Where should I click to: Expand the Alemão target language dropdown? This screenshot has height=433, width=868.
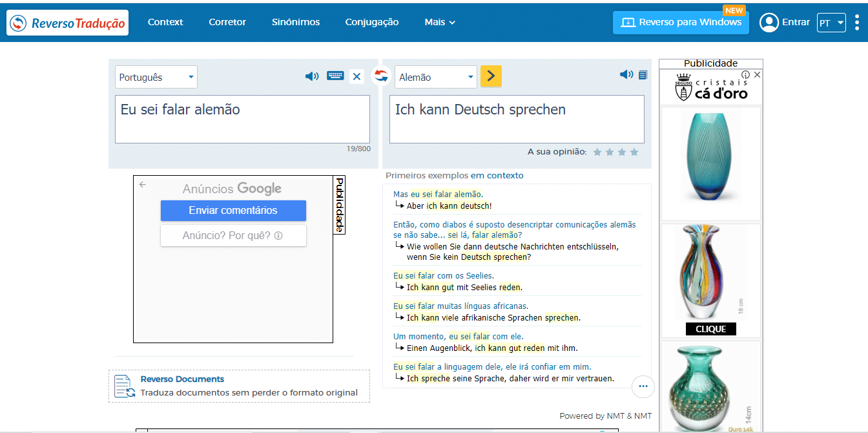pyautogui.click(x=436, y=77)
